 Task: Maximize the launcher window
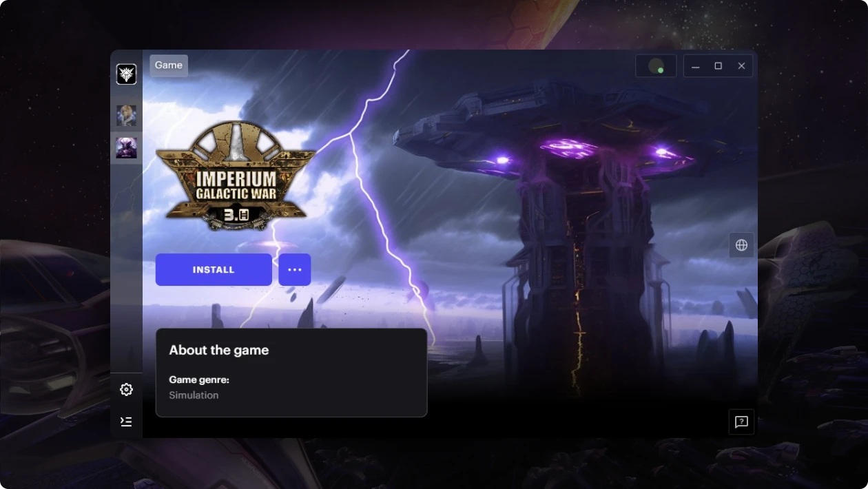[x=719, y=66]
